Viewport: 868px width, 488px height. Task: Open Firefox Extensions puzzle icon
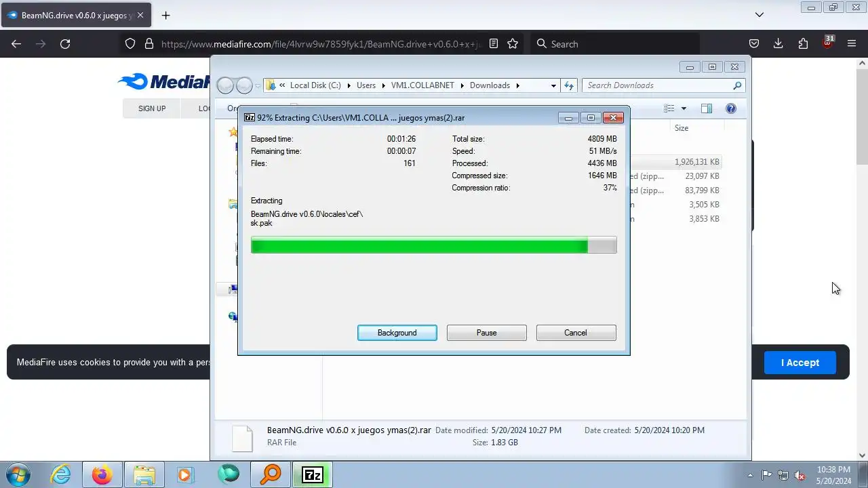pyautogui.click(x=803, y=43)
